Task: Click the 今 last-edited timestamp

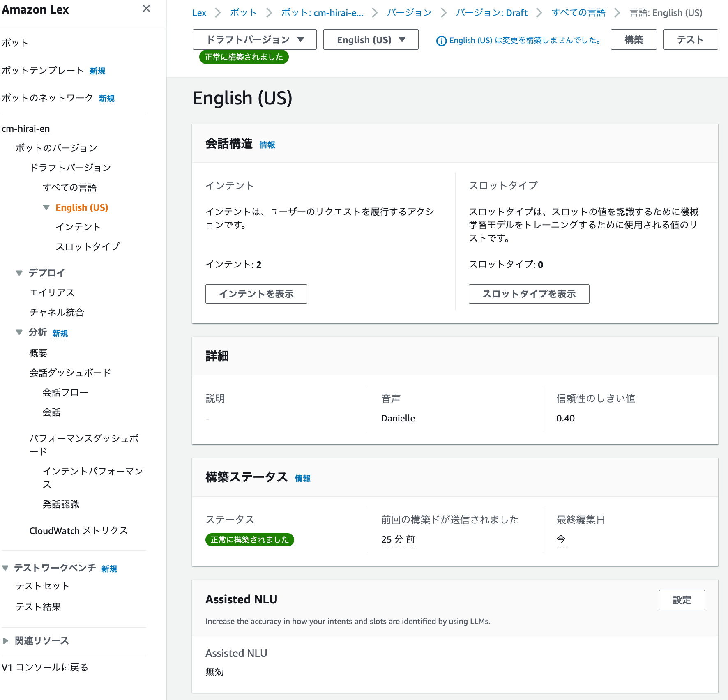Action: [561, 539]
